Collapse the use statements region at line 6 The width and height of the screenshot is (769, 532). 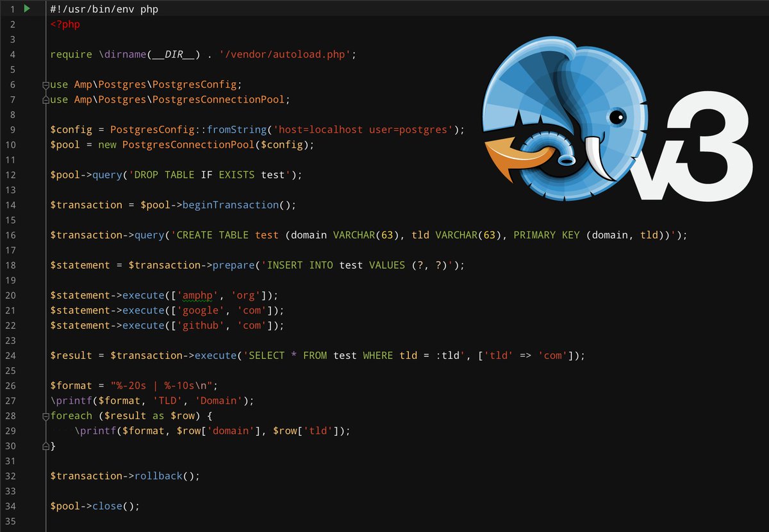tap(45, 84)
